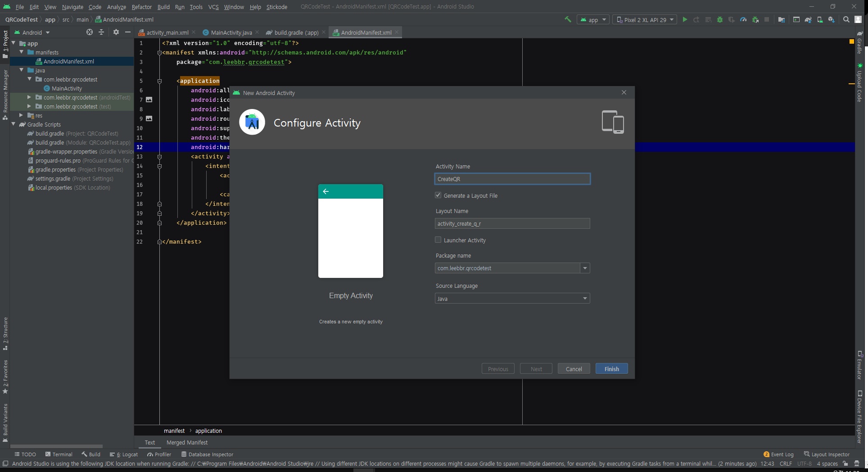Image resolution: width=868 pixels, height=472 pixels.
Task: Click the user account avatar icon
Action: [x=859, y=19]
